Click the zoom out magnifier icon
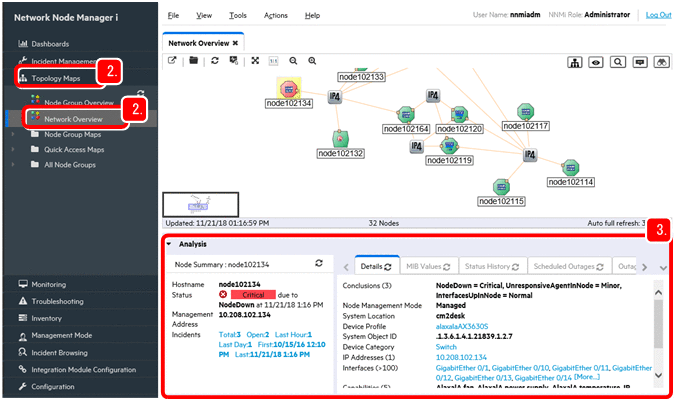Image resolution: width=680 pixels, height=403 pixels. pyautogui.click(x=293, y=62)
